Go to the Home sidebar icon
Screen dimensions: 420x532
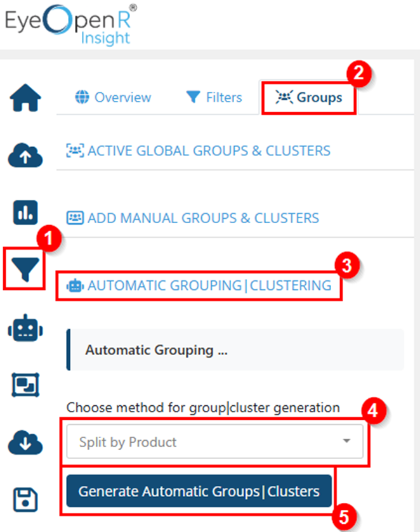25,98
